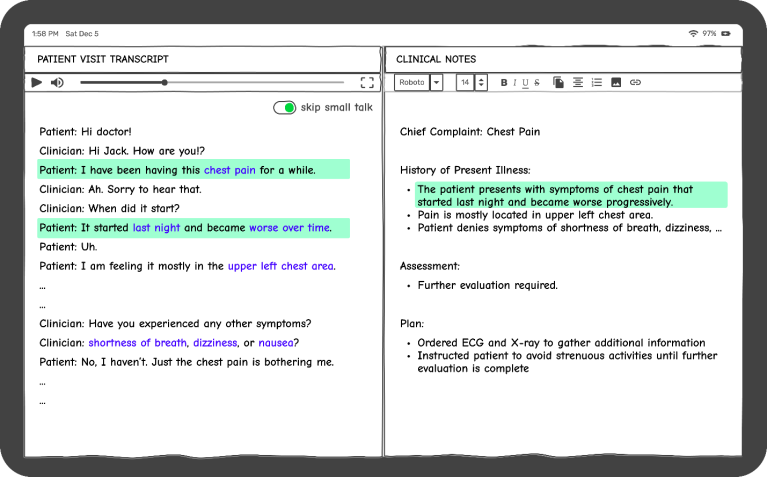
Task: Click the 'shortness of breath' keyword link
Action: (x=137, y=343)
